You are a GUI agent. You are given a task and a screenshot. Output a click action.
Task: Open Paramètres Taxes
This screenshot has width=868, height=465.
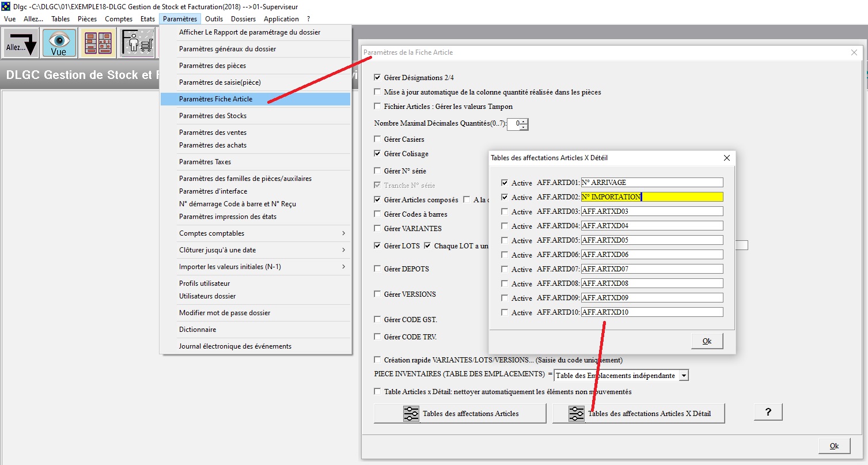256,162
